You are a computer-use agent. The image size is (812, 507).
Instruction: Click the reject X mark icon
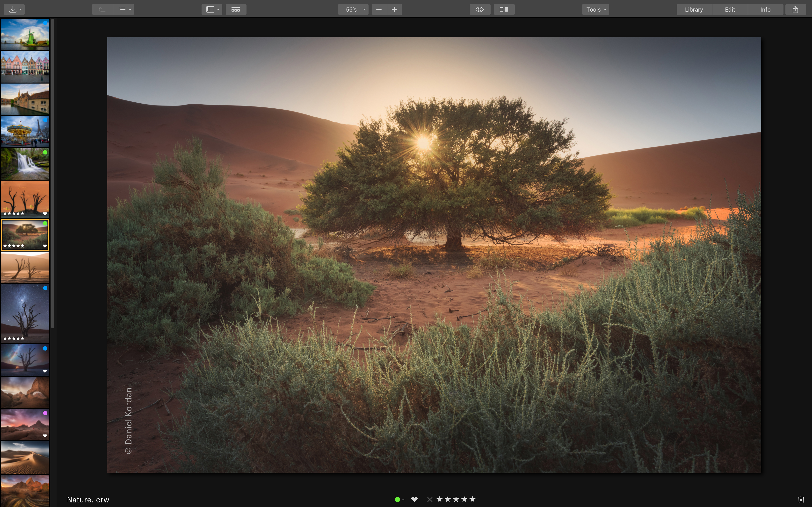[429, 500]
